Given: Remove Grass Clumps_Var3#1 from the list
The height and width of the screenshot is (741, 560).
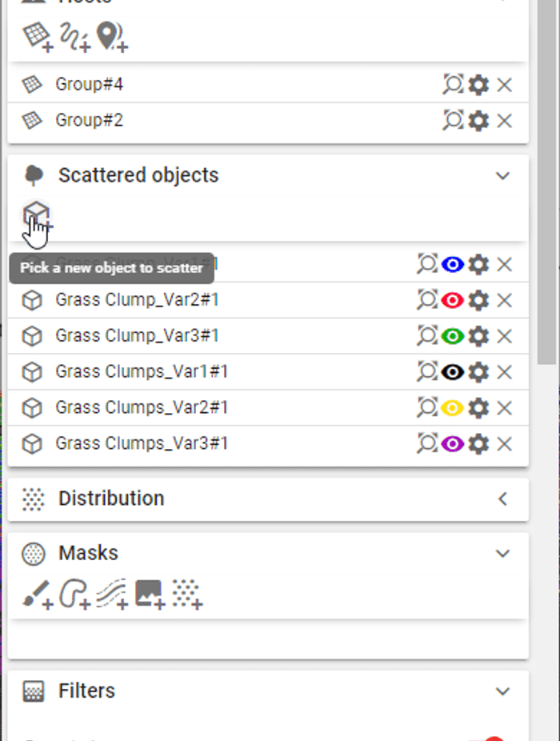Looking at the screenshot, I should click(505, 443).
